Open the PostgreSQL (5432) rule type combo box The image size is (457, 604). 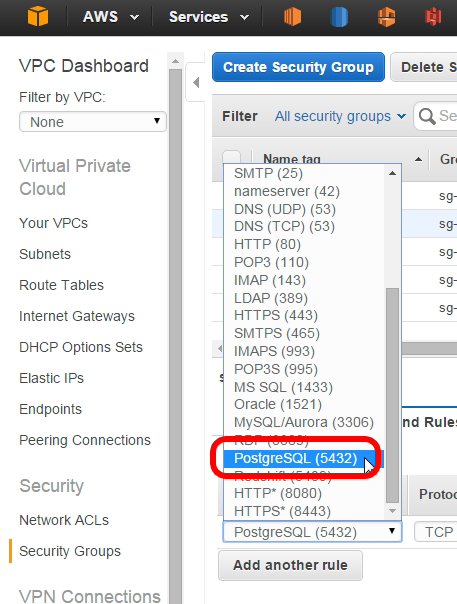click(312, 532)
